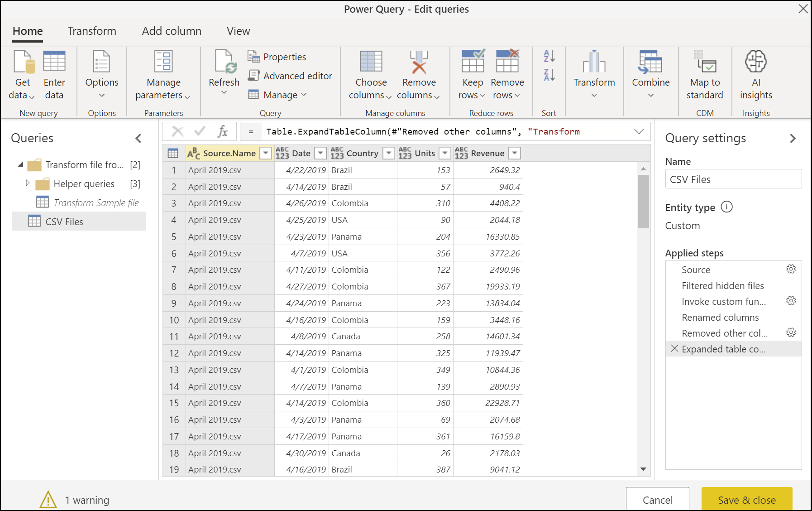812x511 pixels.
Task: Launch the Advanced editor
Action: click(290, 76)
